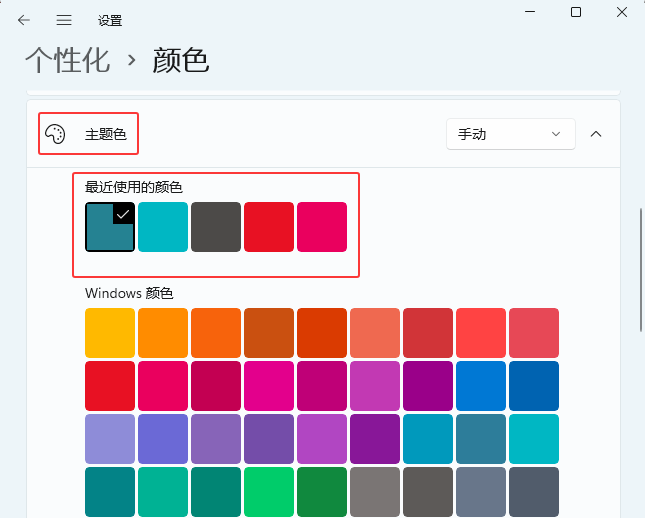Select the checked teal recent color
The image size is (645, 518).
click(x=110, y=227)
